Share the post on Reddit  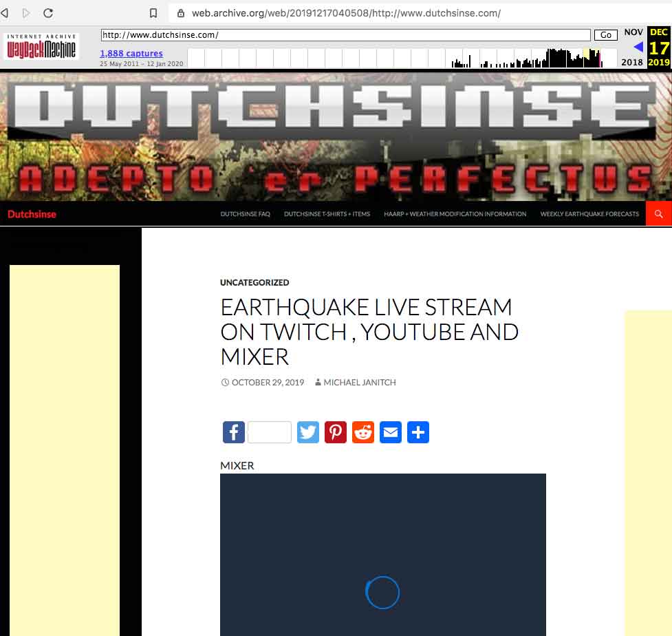point(363,432)
